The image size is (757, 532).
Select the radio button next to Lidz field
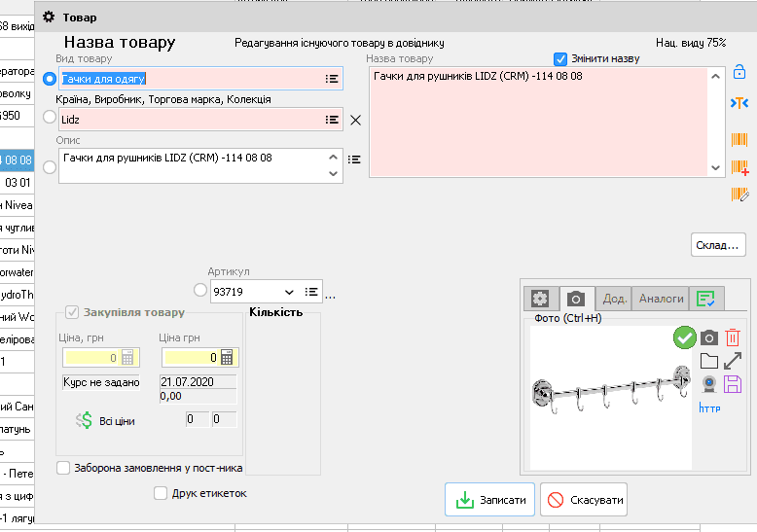point(50,118)
